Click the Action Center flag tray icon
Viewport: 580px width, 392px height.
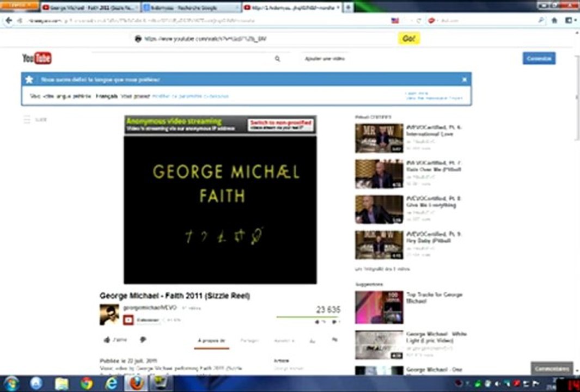(535, 383)
